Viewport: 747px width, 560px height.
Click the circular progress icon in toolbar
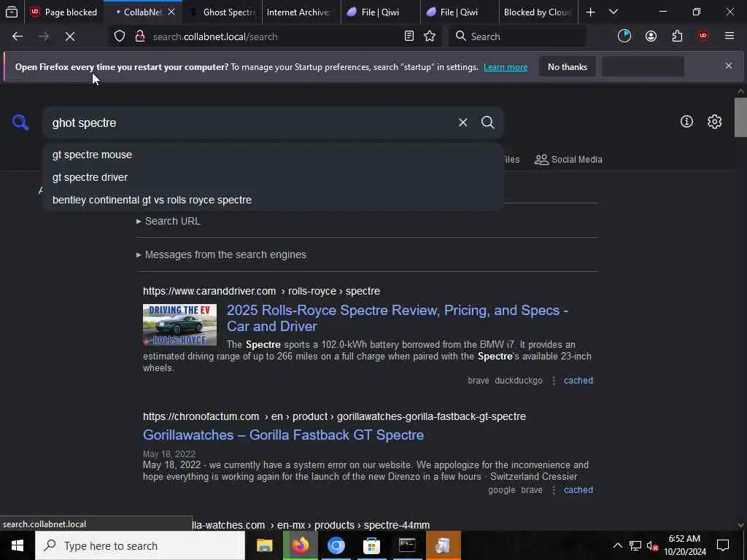[624, 36]
